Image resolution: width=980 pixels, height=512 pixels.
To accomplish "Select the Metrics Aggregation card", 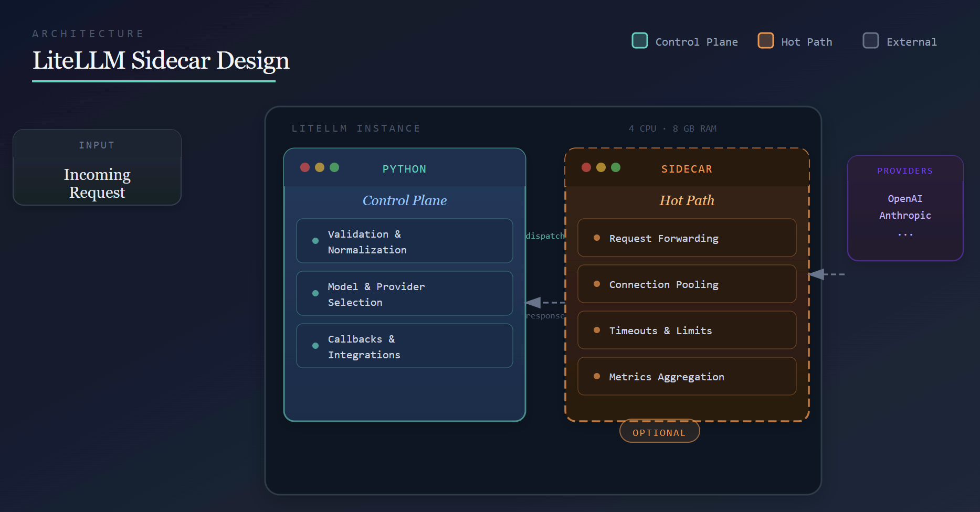I will click(687, 376).
